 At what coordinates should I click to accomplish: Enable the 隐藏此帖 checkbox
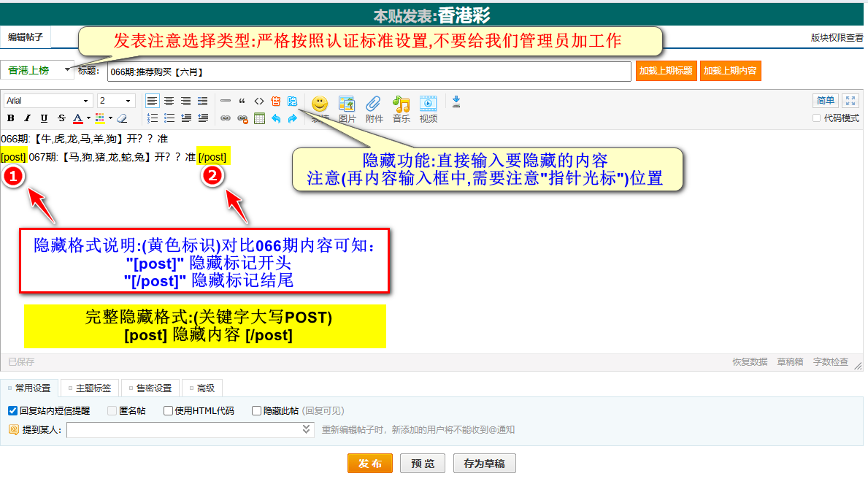click(256, 411)
